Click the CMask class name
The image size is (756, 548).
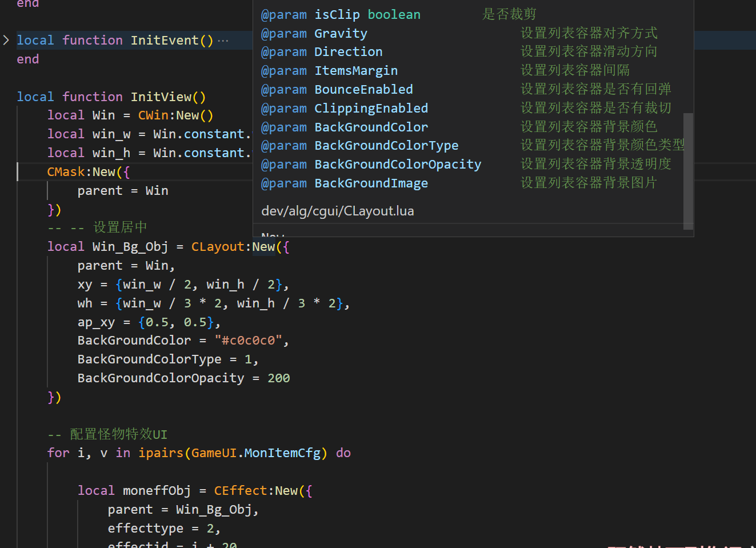point(66,172)
